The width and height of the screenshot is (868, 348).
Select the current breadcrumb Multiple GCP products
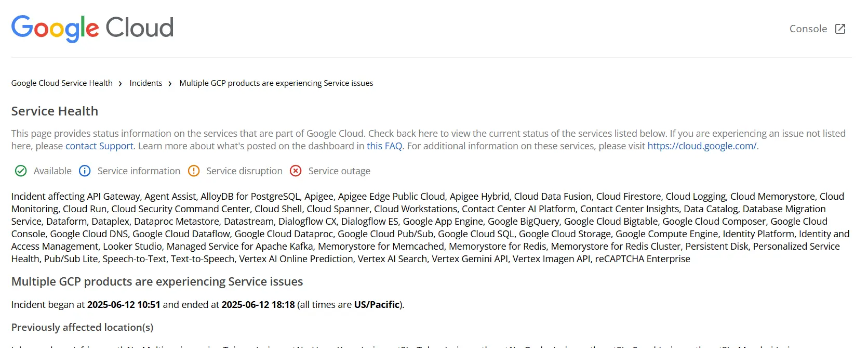(x=276, y=83)
